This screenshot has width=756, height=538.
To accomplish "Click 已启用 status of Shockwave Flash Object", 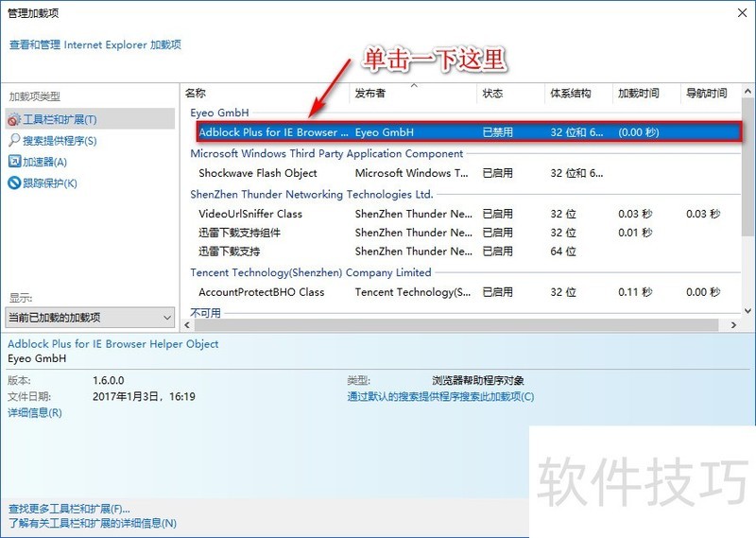I will [x=498, y=173].
